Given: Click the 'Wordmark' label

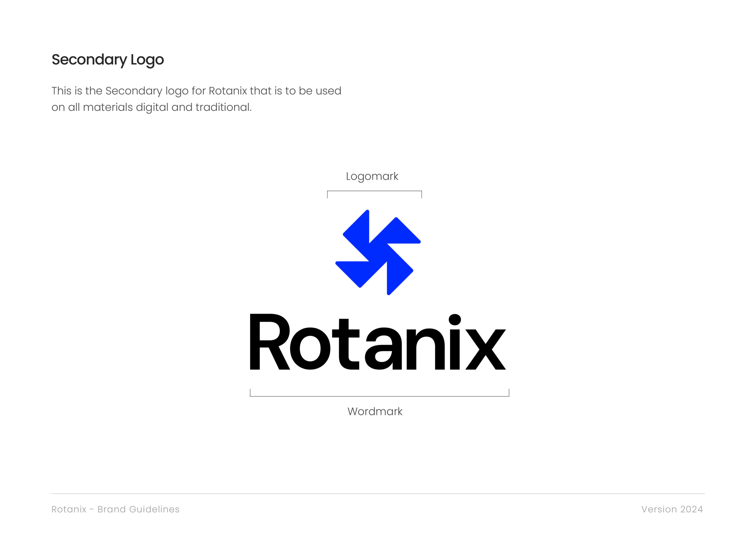Looking at the screenshot, I should click(375, 411).
